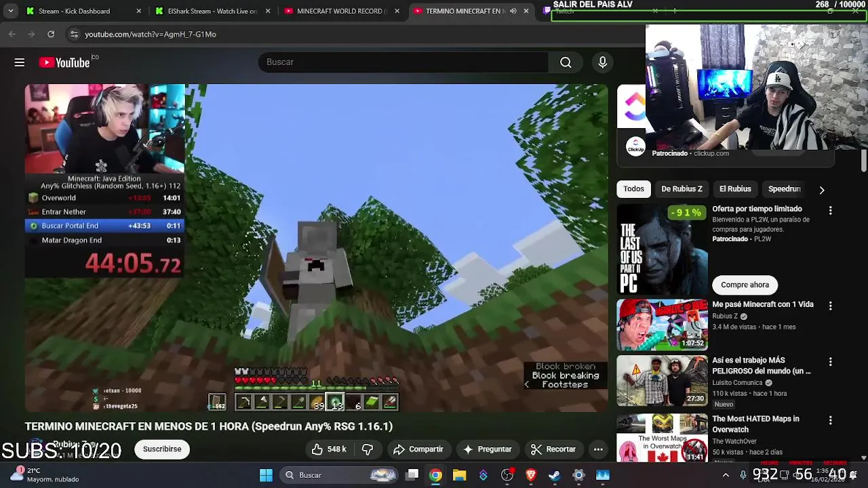Open the more actions ellipsis below the video

(598, 449)
